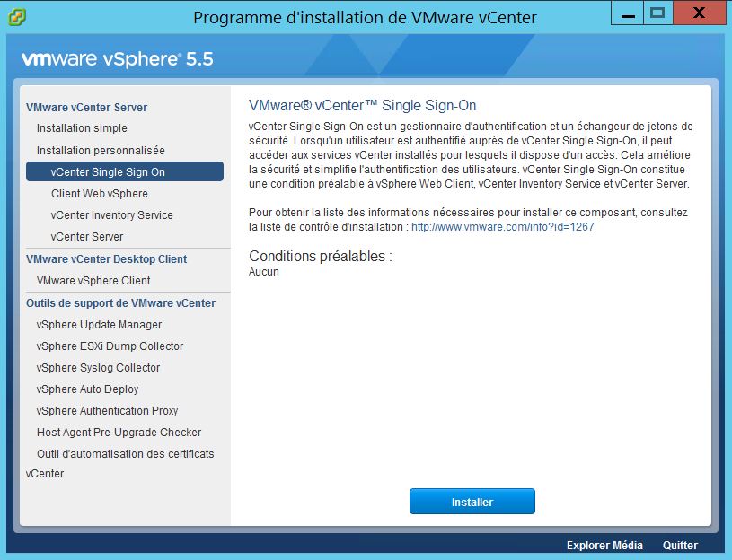732x560 pixels.
Task: Select vSphere ESXi Dump Collector
Action: tap(110, 346)
